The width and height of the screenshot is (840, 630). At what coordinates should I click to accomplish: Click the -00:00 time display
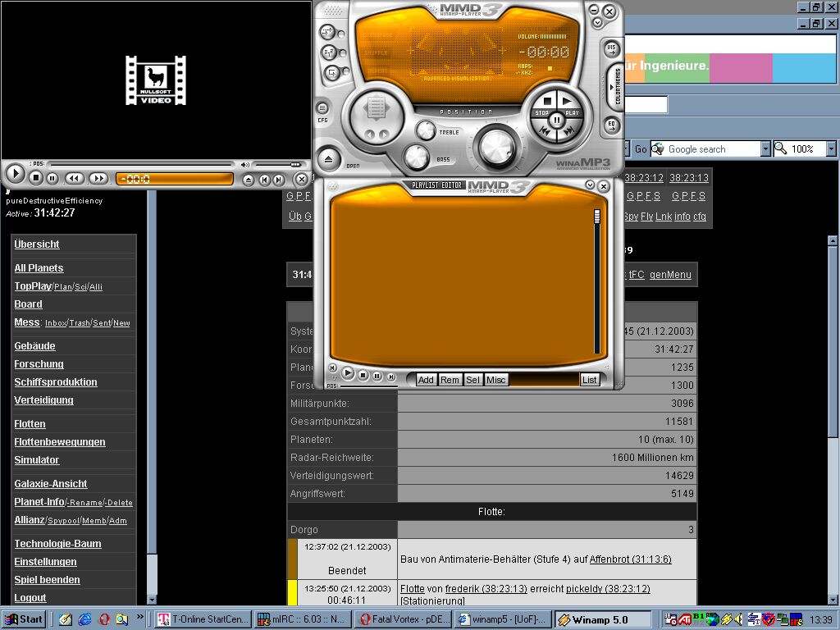click(x=545, y=52)
